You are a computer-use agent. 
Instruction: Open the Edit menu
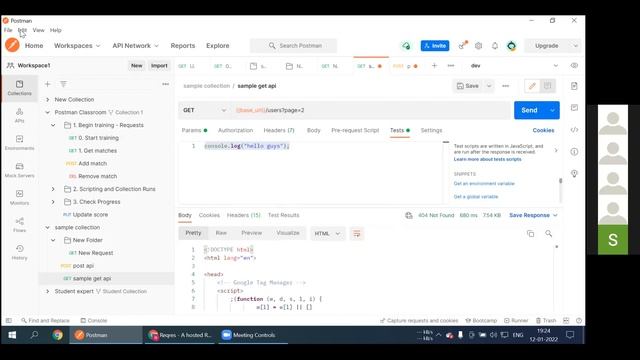22,30
